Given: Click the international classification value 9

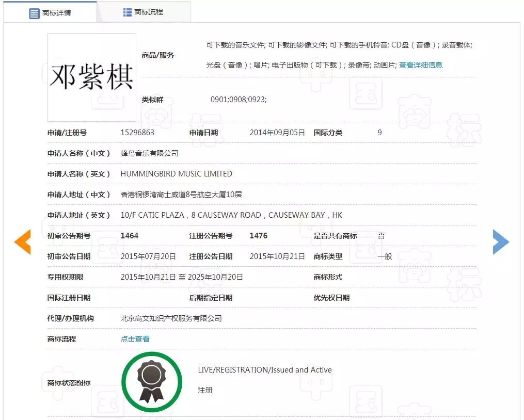Looking at the screenshot, I should [x=379, y=132].
